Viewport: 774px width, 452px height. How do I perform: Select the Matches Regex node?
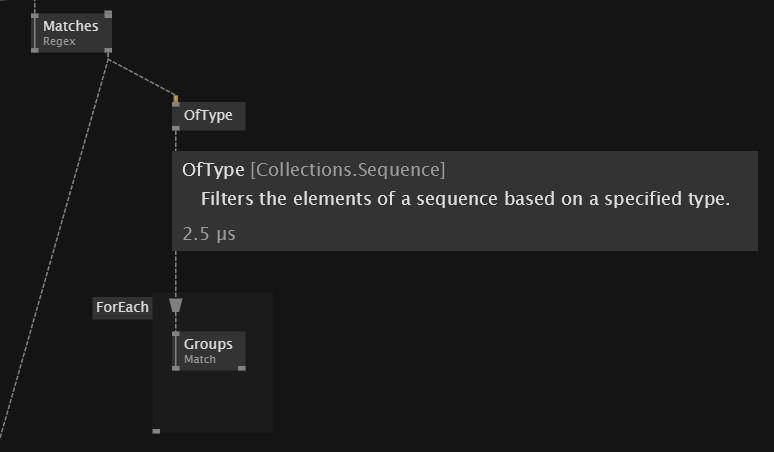71,33
